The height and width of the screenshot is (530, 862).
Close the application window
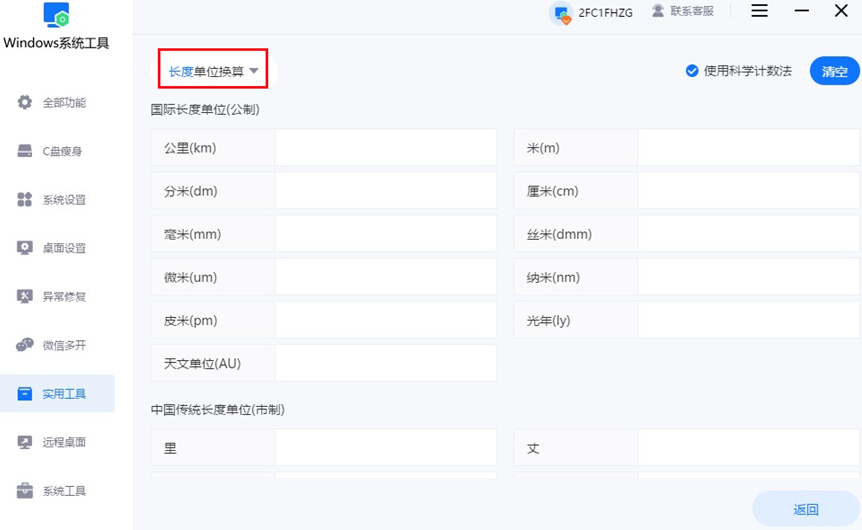click(x=841, y=10)
